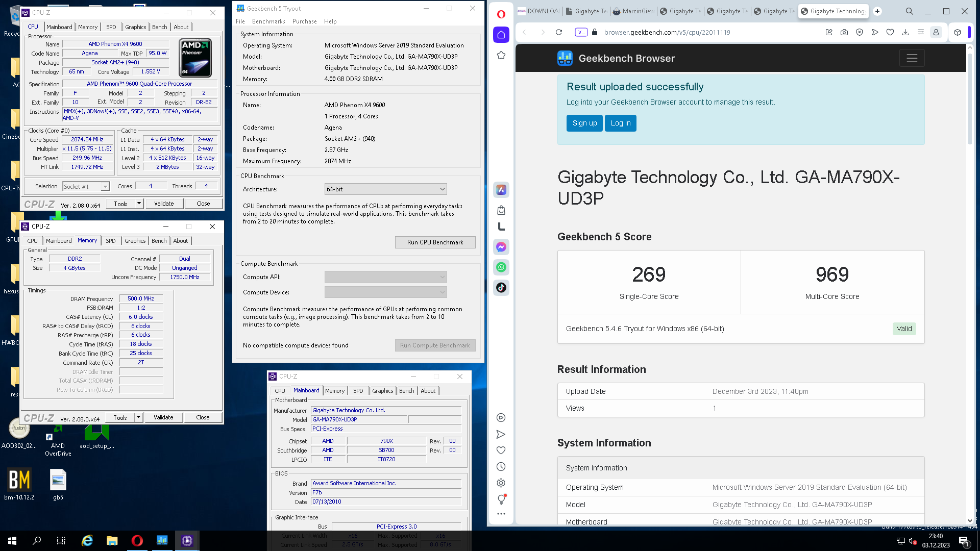Viewport: 980px width, 551px height.
Task: Search tabs with the magnifier icon
Action: tap(910, 11)
